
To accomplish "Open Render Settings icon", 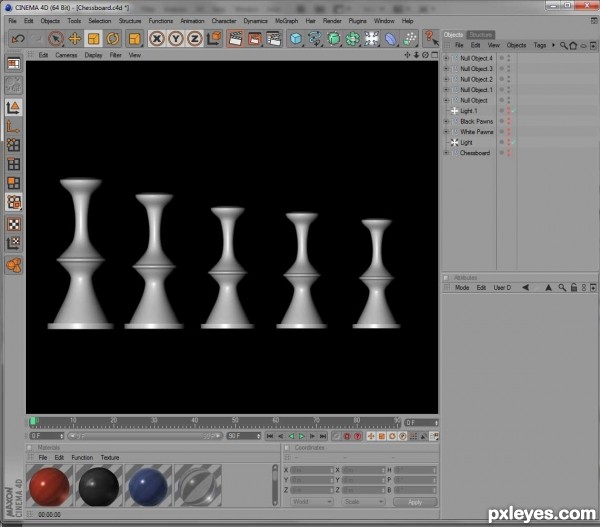I will 274,39.
